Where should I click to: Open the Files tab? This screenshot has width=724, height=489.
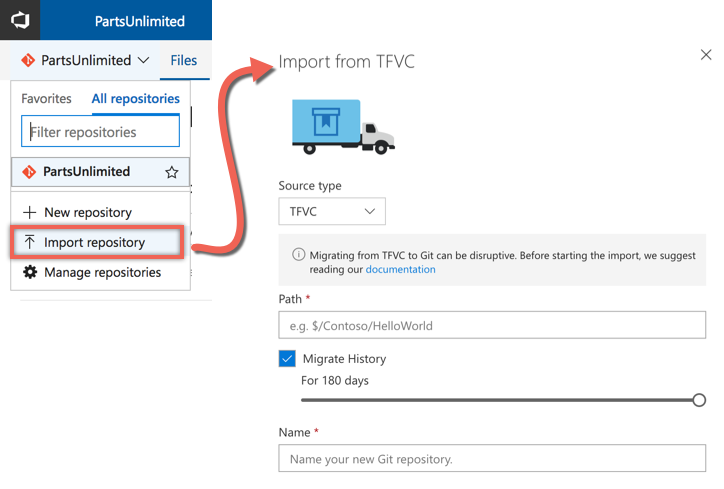coord(184,60)
